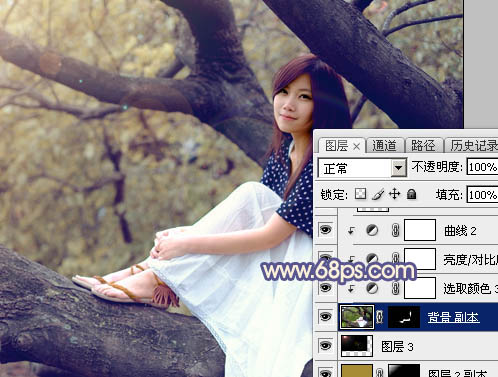The image size is (498, 377).
Task: Lock position move icon
Action: (x=395, y=194)
